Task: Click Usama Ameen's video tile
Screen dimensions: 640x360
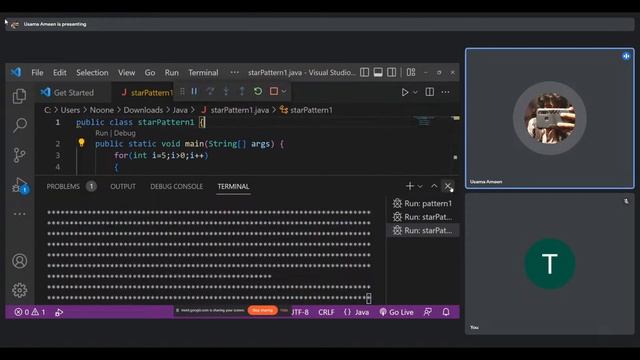Action: pos(550,118)
